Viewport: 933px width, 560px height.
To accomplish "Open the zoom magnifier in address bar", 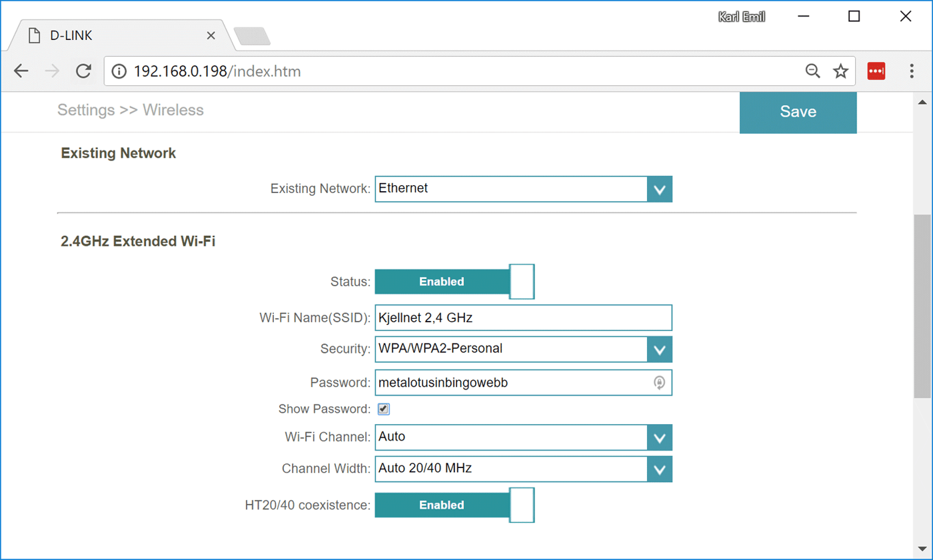I will (x=812, y=71).
